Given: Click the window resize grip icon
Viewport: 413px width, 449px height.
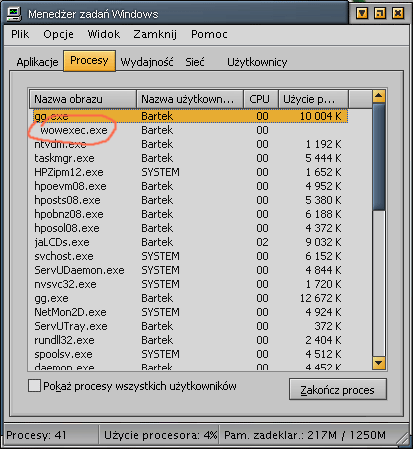Looking at the screenshot, I should pos(404,439).
